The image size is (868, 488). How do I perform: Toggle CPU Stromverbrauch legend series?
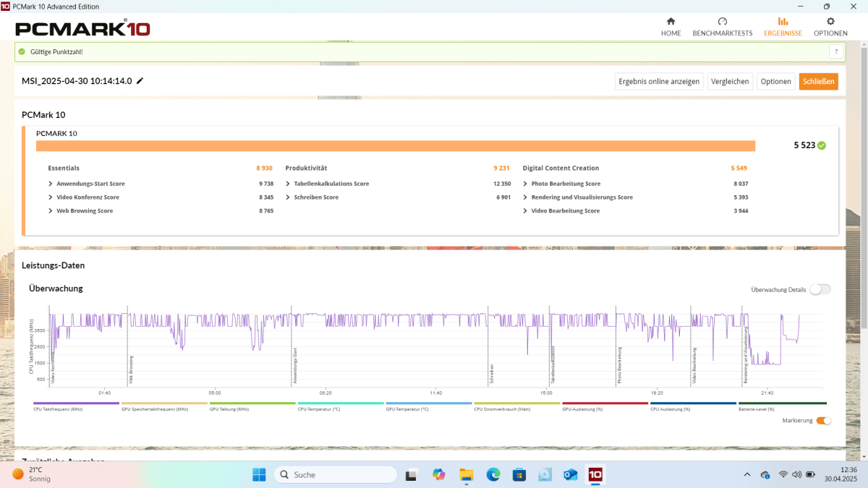517,406
